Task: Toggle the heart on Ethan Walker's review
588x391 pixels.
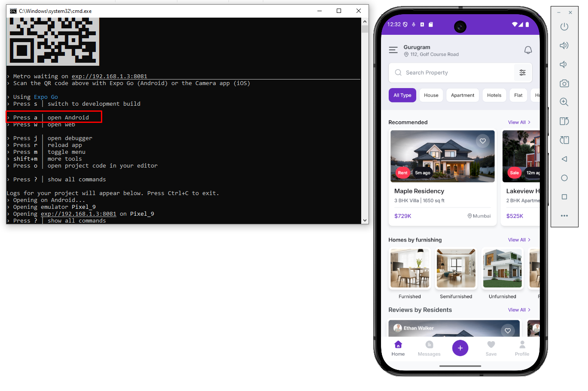Action: [x=508, y=330]
